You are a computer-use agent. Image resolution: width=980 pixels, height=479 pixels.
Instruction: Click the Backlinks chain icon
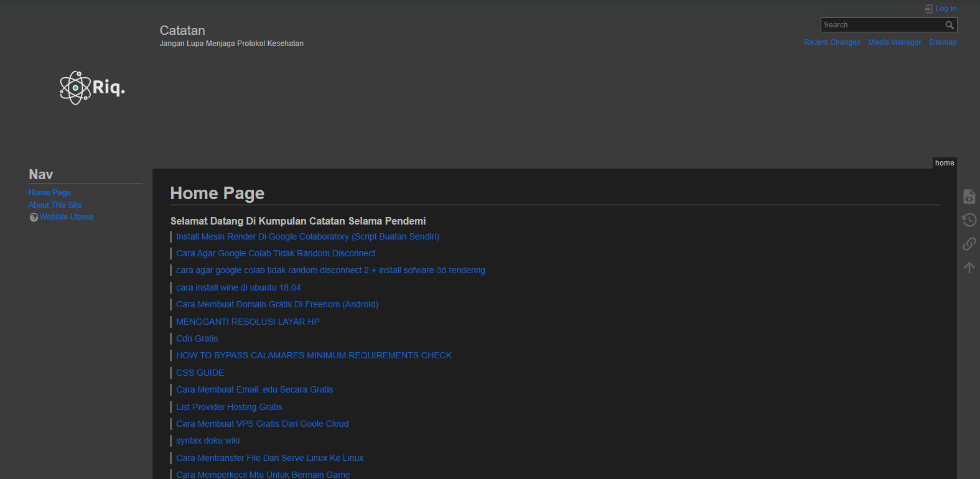coord(969,244)
